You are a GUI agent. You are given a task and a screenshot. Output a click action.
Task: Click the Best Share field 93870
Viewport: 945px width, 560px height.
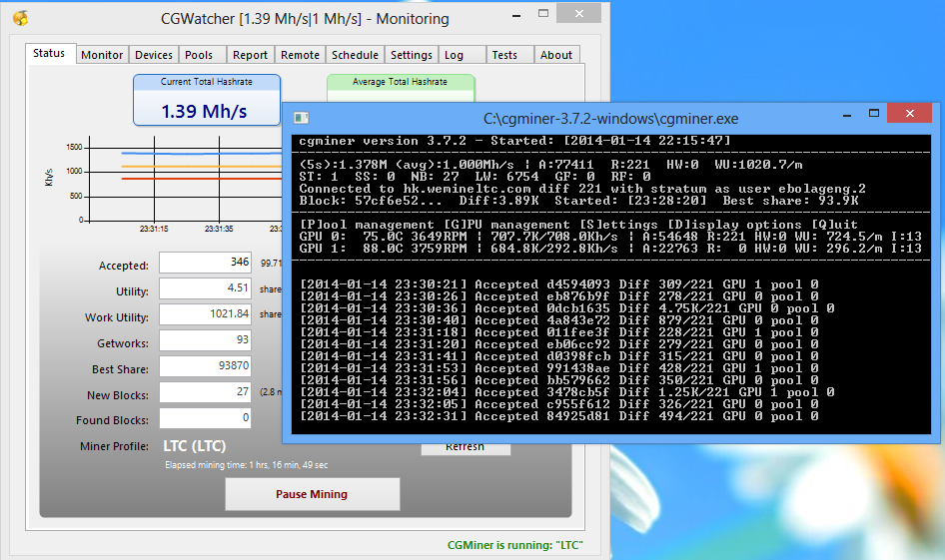point(206,366)
